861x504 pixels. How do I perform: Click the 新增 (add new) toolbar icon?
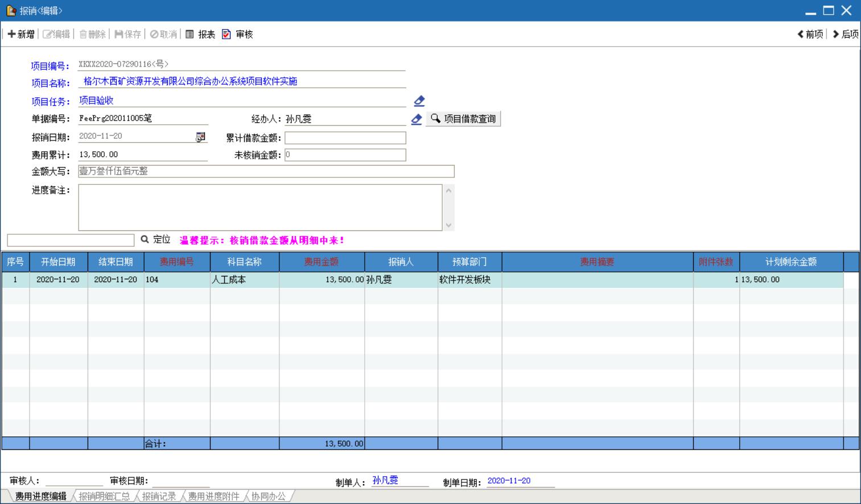pos(12,34)
